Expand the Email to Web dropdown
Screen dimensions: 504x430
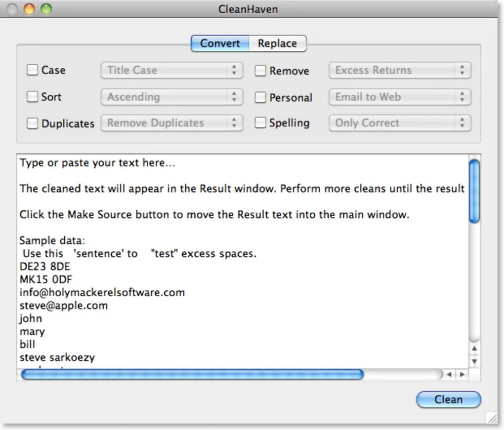pyautogui.click(x=400, y=97)
